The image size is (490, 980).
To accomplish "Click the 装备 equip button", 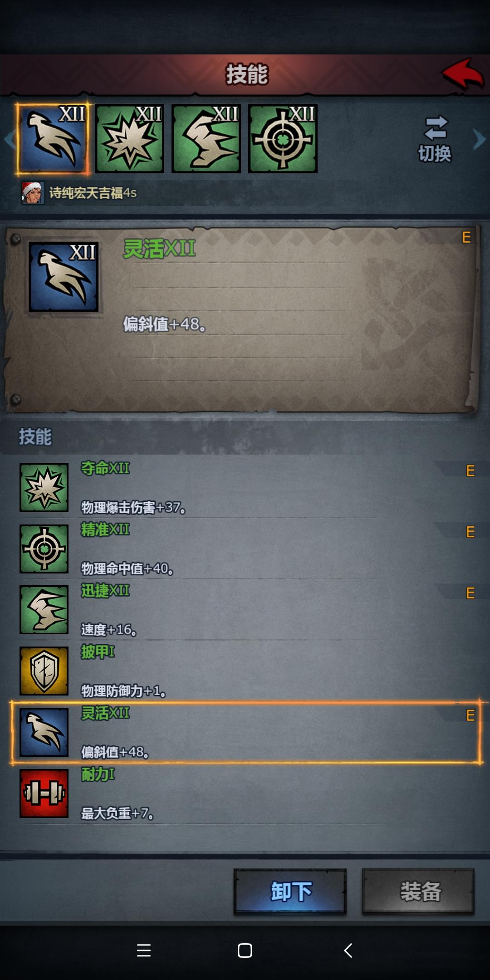I will pyautogui.click(x=418, y=891).
